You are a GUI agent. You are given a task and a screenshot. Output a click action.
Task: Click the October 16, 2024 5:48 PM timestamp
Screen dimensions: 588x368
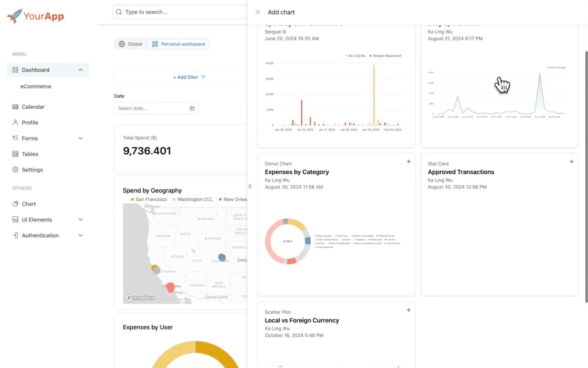point(294,335)
